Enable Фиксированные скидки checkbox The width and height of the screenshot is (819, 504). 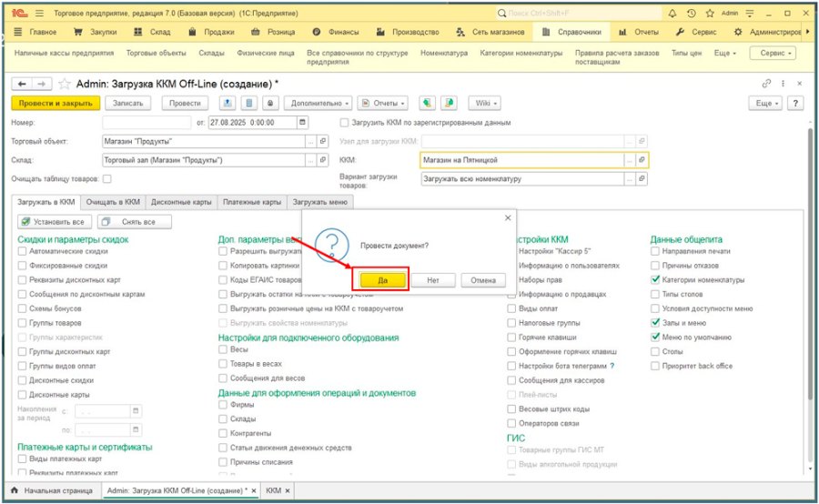[22, 266]
